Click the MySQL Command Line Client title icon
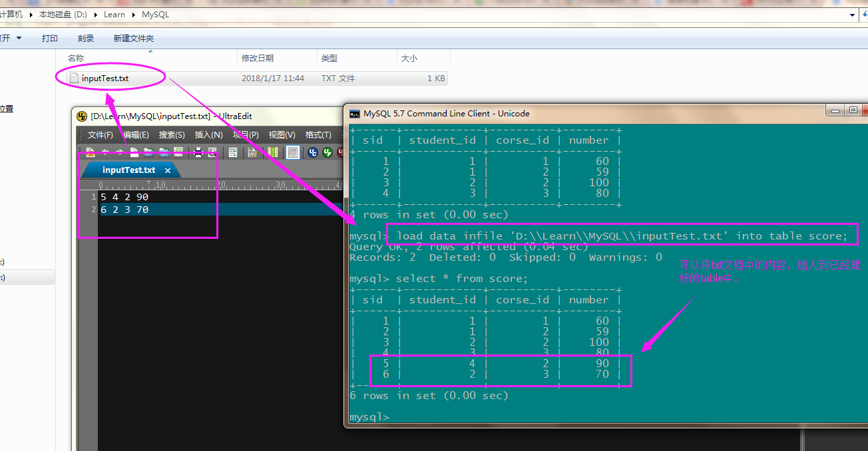The height and width of the screenshot is (451, 868). click(x=355, y=114)
